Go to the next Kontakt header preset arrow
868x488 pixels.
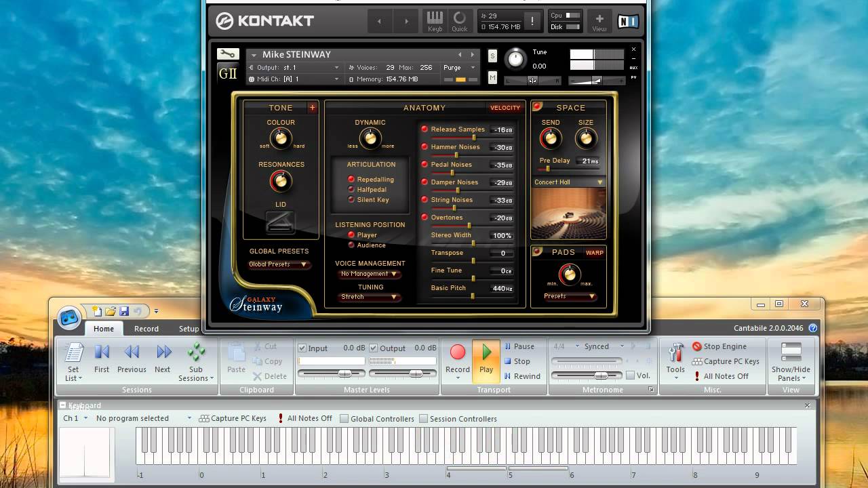[x=406, y=22]
